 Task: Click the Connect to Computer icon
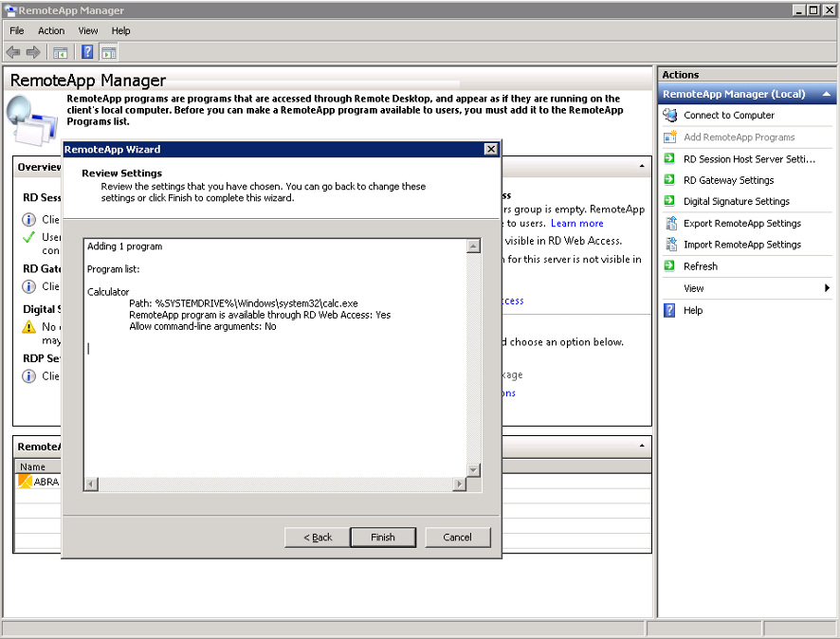670,116
